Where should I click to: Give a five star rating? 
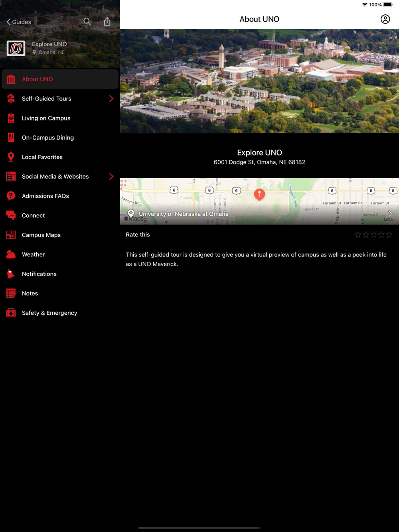(x=389, y=234)
